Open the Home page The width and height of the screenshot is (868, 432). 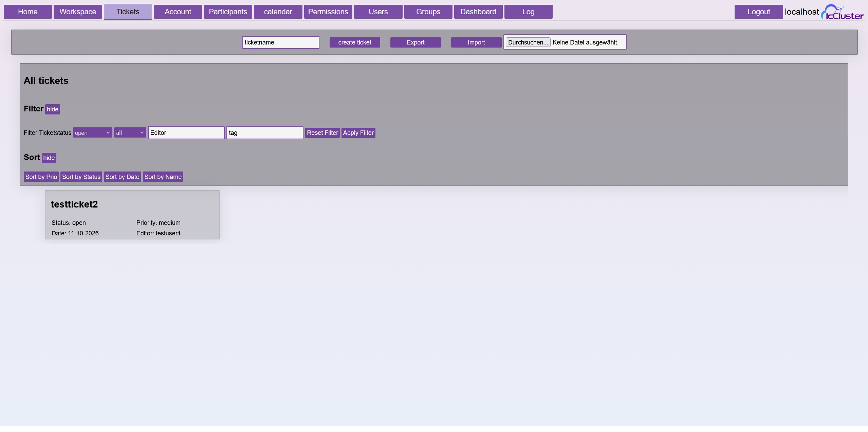(x=28, y=12)
